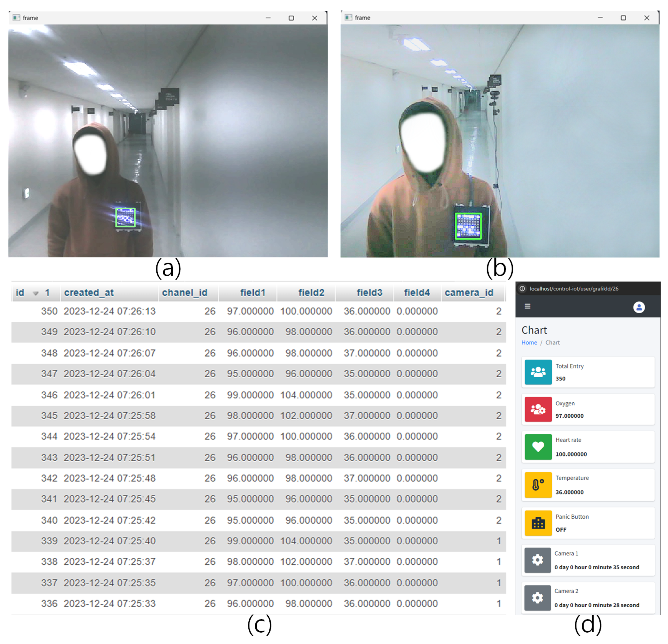Click timestamp 2023-12-24 07:25:58
668x644 pixels.
pyautogui.click(x=110, y=415)
